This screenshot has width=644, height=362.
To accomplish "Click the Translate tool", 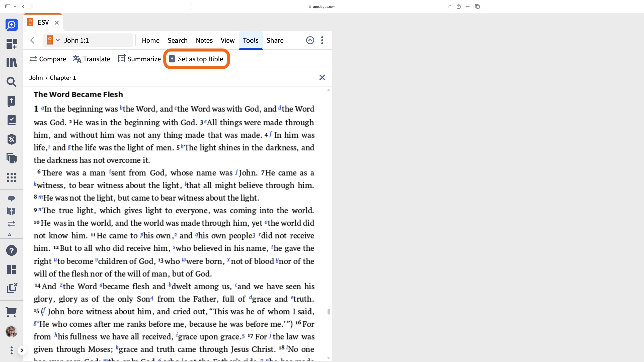I will click(92, 59).
